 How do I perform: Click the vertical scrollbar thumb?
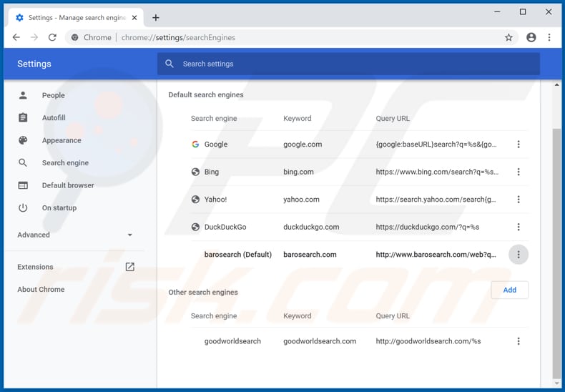pyautogui.click(x=556, y=253)
